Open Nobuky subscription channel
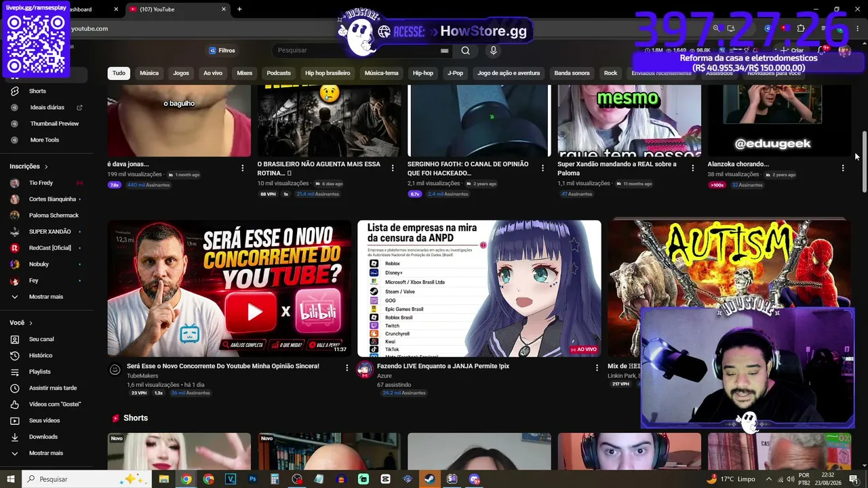The image size is (868, 488). [39, 264]
